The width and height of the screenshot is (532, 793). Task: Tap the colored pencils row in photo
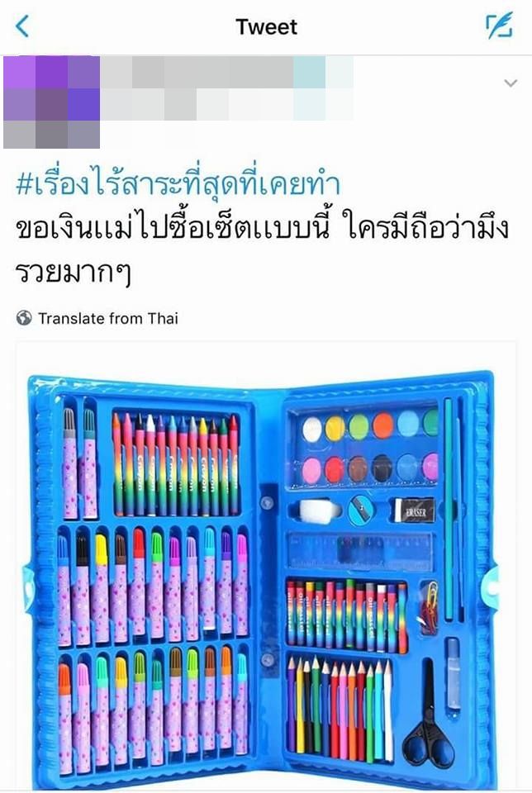(340, 708)
